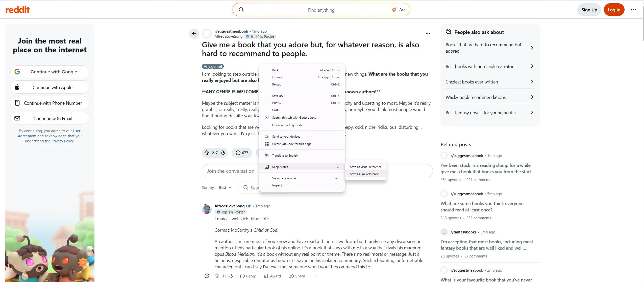Click Continue with Google
Screen dimensions: 644x282
tap(50, 72)
